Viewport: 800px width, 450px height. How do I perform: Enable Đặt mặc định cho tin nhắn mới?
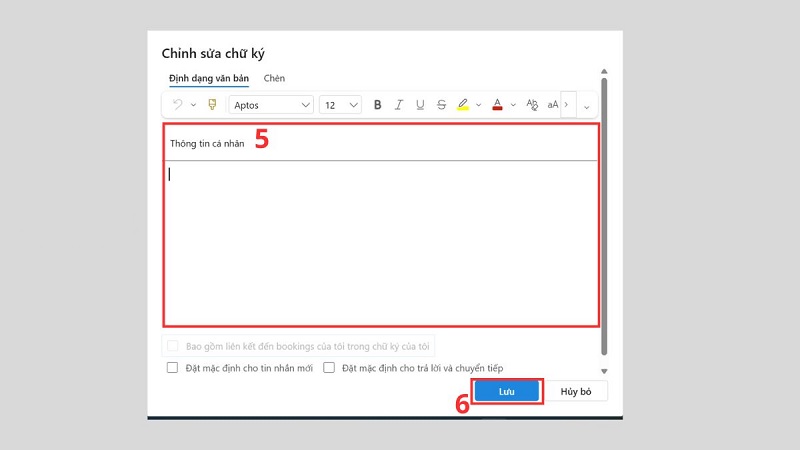coord(172,367)
